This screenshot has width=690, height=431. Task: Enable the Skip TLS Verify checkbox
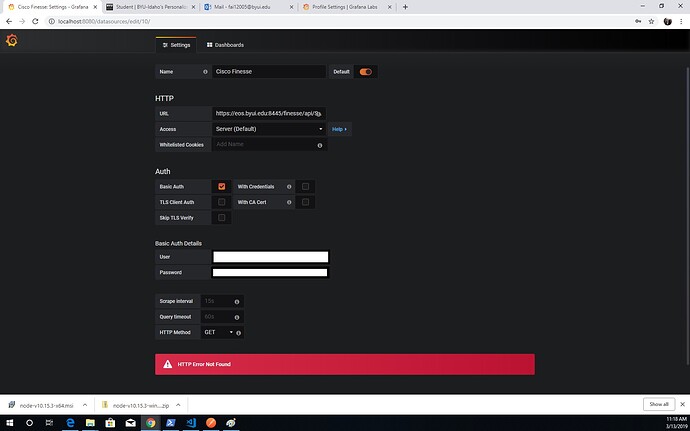point(221,217)
